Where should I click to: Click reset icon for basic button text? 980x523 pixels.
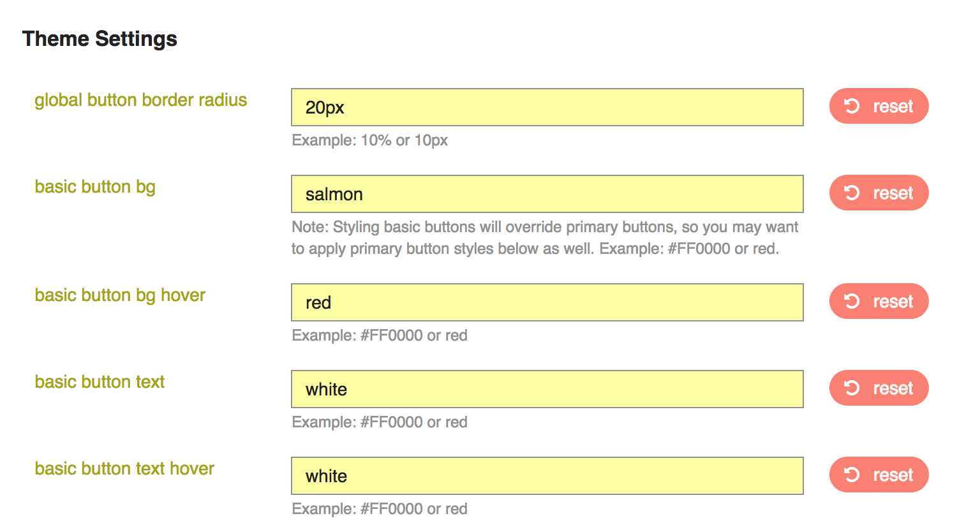pyautogui.click(x=852, y=388)
